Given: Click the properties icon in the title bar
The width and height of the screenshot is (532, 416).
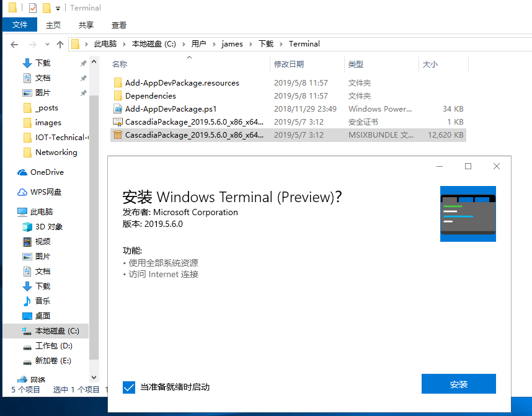Looking at the screenshot, I should 33,8.
